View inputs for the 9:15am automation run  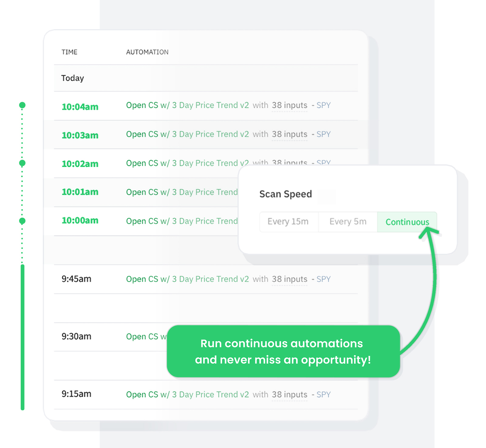289,394
